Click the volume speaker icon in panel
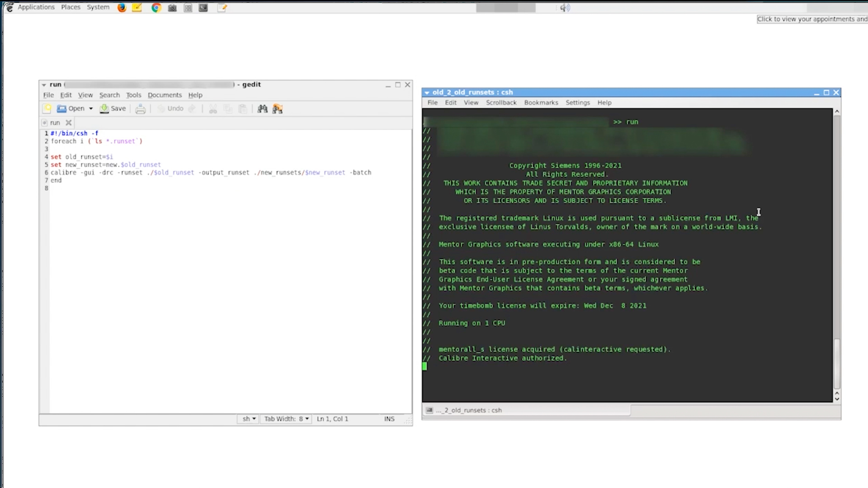 click(x=565, y=8)
